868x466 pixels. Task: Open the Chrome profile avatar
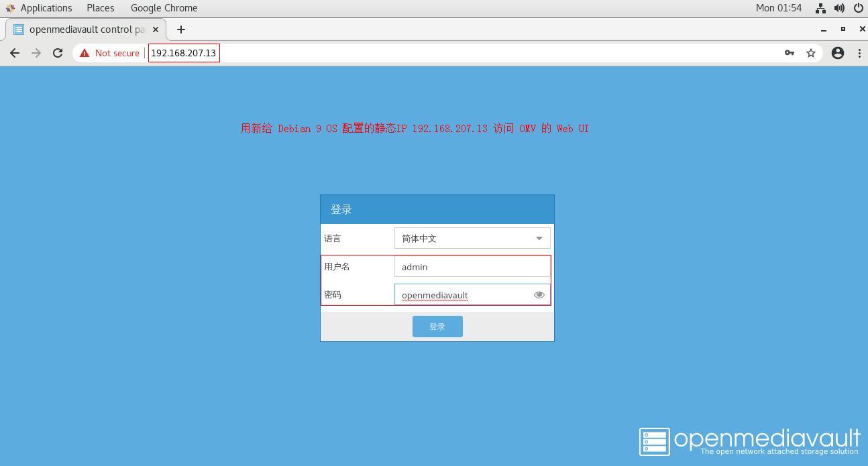838,53
